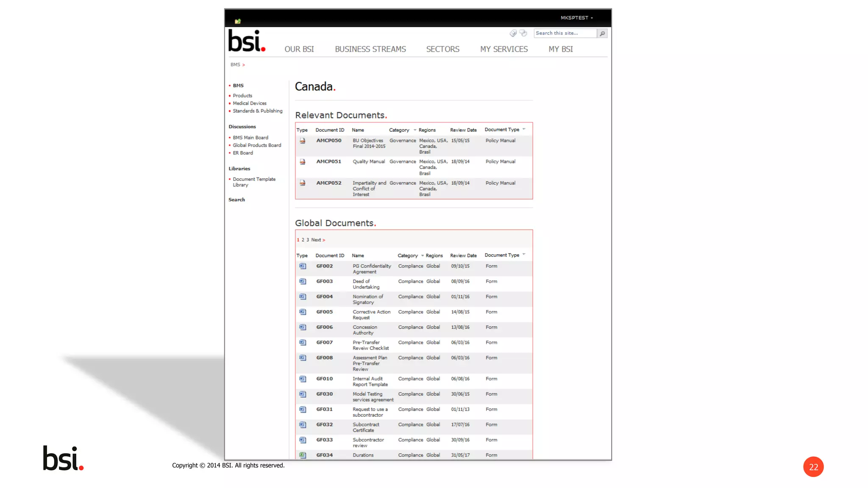The image size is (868, 488).
Task: Open the Medical Devices sidebar link
Action: [249, 103]
